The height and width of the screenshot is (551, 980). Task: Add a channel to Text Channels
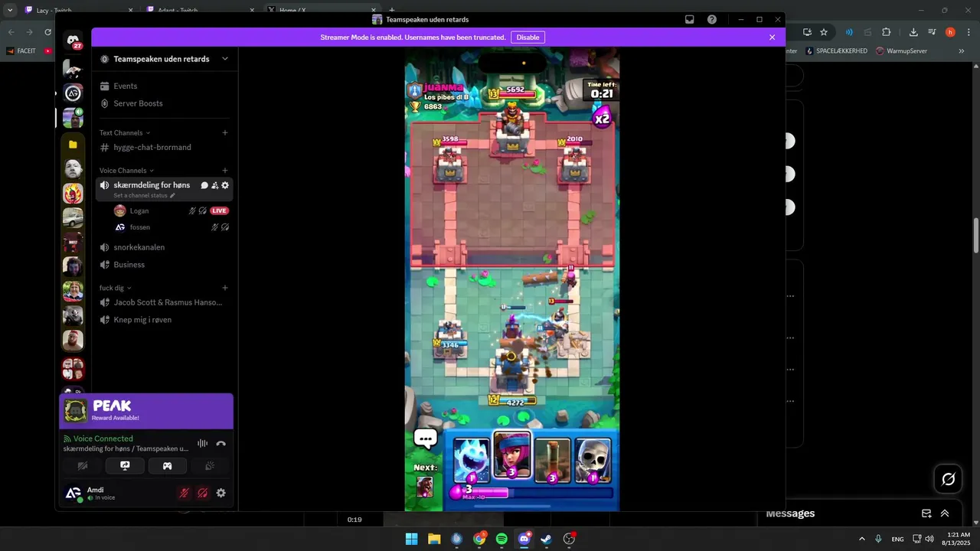pos(225,132)
